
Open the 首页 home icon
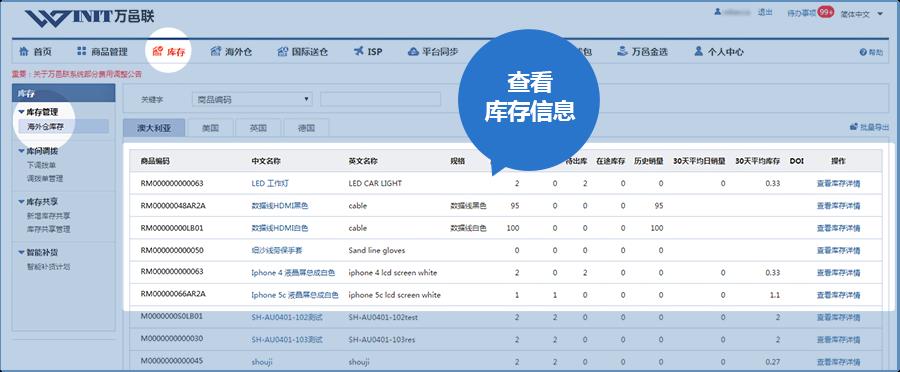click(24, 52)
